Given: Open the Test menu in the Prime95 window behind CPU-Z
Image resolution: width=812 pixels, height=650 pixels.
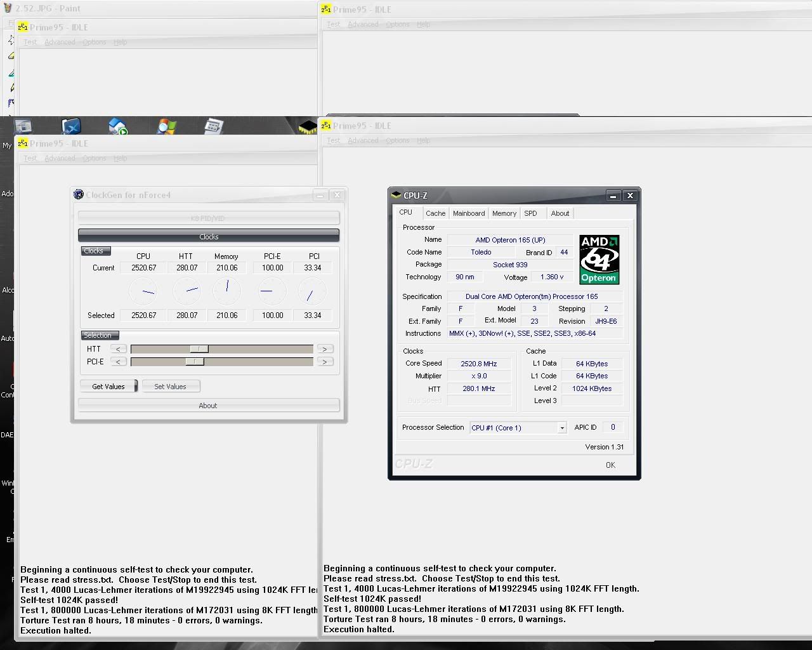Looking at the screenshot, I should [334, 140].
